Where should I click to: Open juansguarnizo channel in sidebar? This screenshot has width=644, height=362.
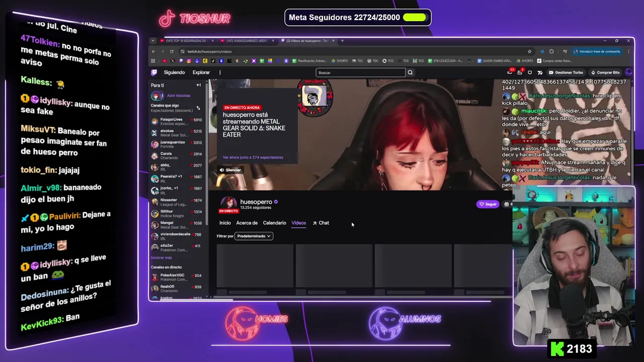pyautogui.click(x=177, y=144)
